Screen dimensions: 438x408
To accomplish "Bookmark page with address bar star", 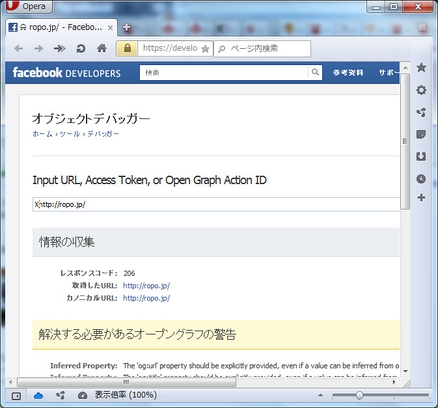I will (x=205, y=49).
